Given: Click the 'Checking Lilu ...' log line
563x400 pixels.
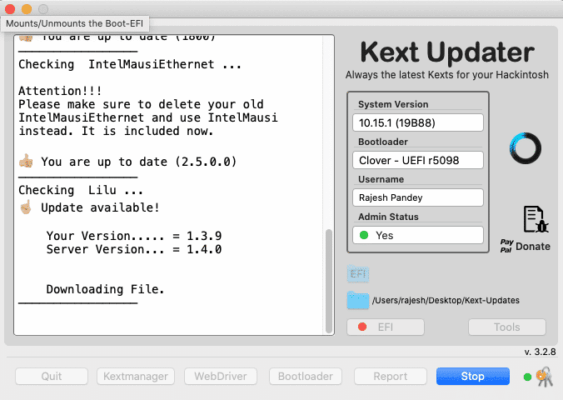Looking at the screenshot, I should [81, 190].
